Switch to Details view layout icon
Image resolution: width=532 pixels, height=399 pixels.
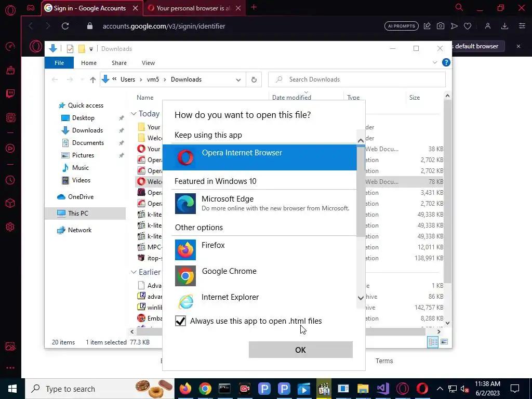433,342
